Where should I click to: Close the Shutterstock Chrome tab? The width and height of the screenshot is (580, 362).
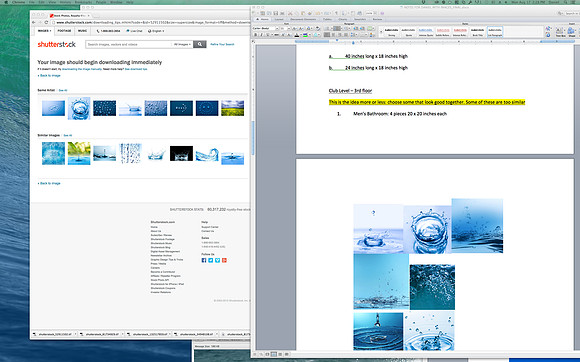tap(89, 16)
